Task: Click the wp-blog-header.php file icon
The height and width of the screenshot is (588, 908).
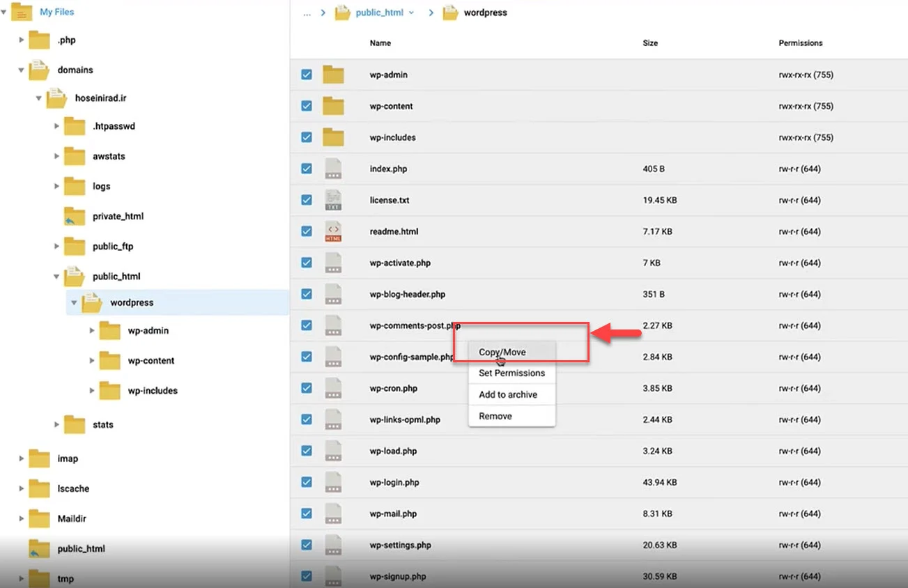Action: (334, 294)
